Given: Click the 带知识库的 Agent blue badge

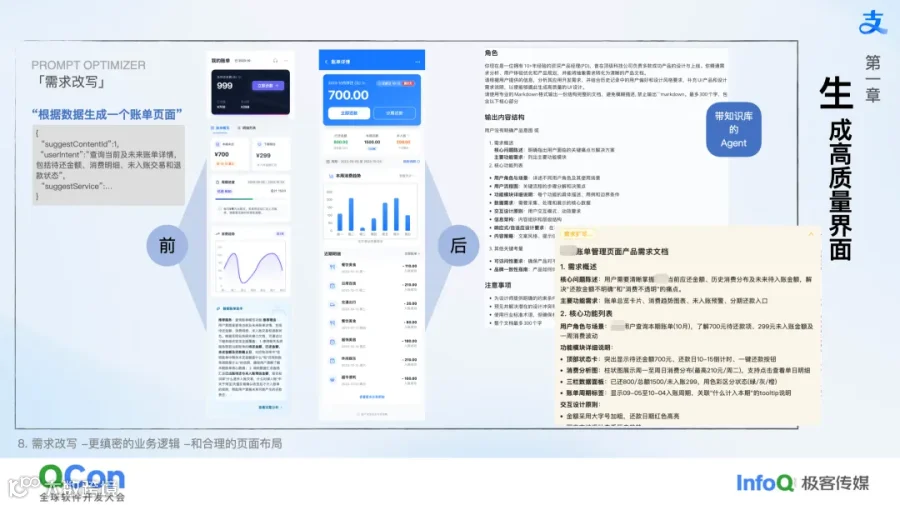Looking at the screenshot, I should pyautogui.click(x=734, y=129).
